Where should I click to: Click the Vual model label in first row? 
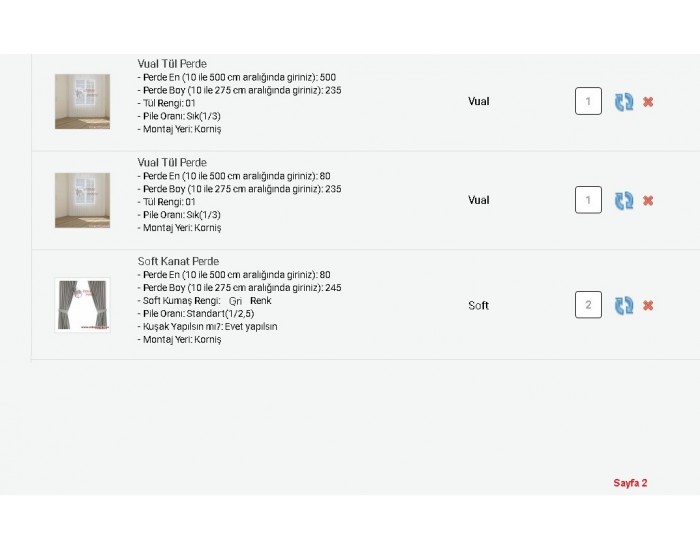click(479, 101)
